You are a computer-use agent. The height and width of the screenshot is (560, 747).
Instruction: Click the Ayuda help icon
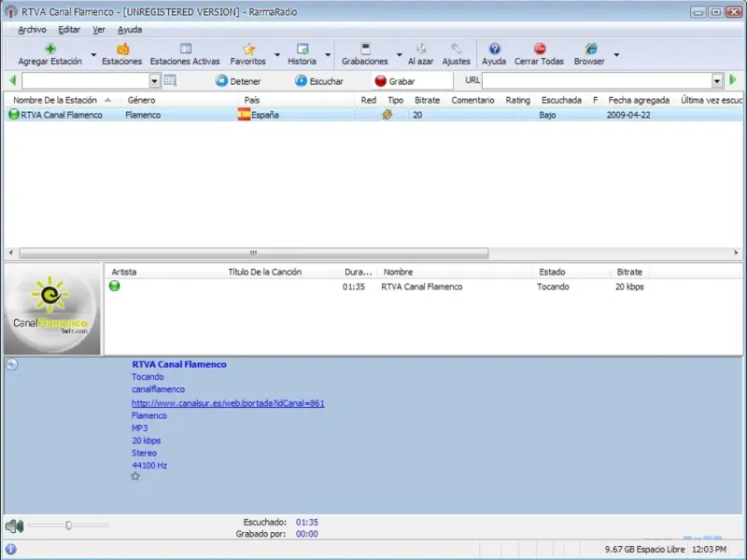click(494, 49)
